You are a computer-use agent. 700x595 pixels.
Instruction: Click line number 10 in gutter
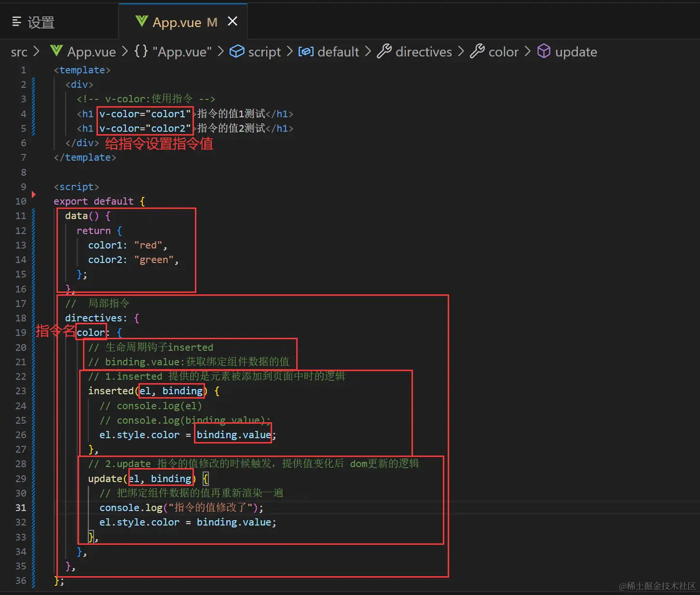[x=21, y=201]
